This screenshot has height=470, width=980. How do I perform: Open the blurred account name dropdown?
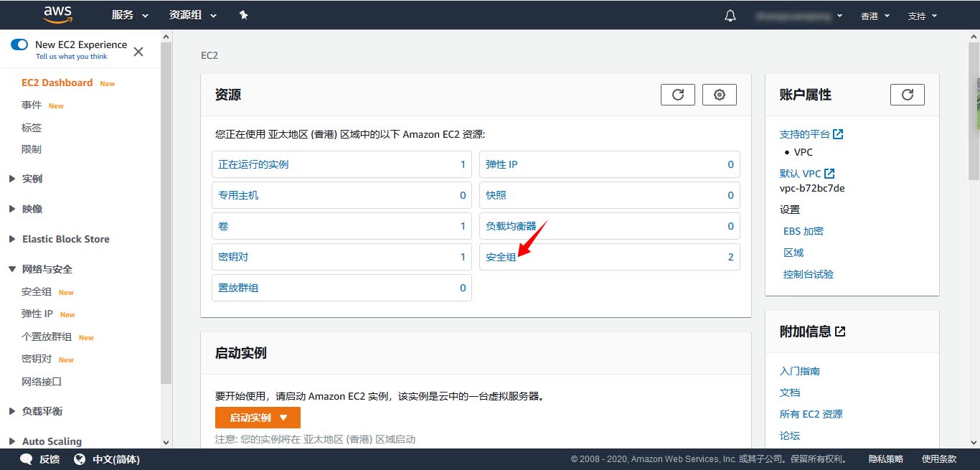coord(798,15)
